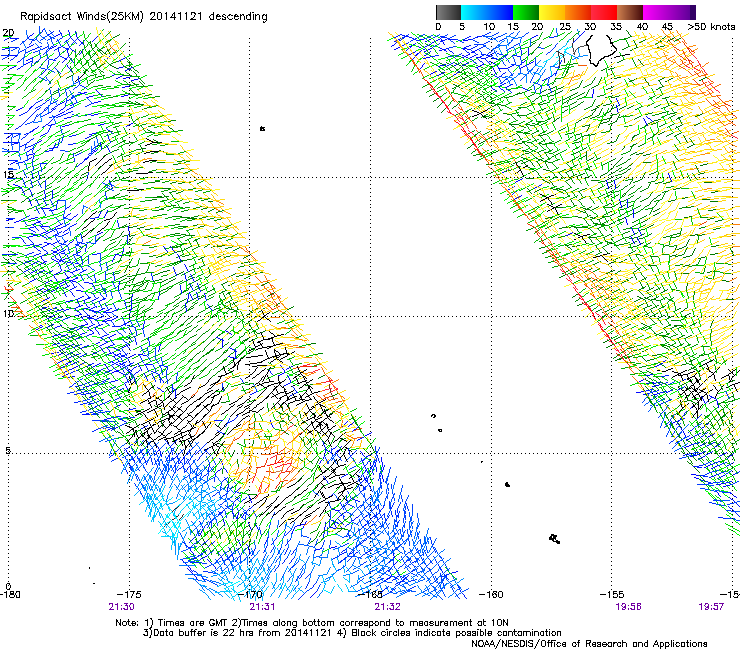The image size is (740, 650).
Task: Click the '35' label under the color bar
Action: (x=616, y=27)
